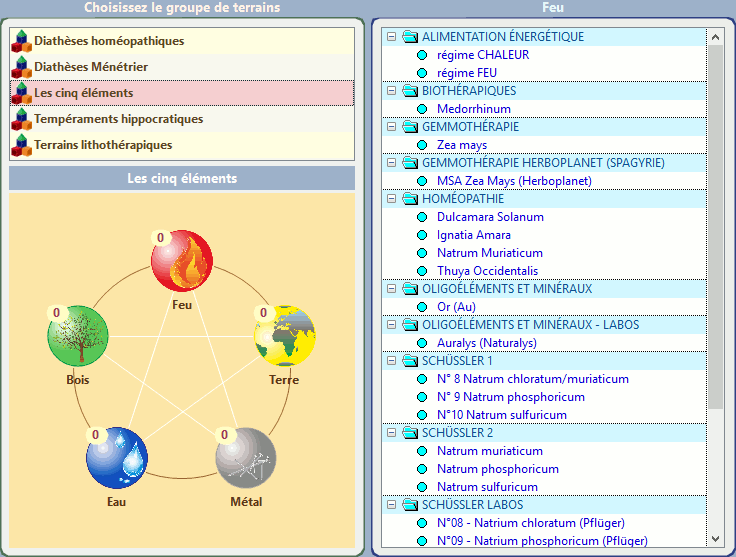This screenshot has width=736, height=557.
Task: Open N°10 Natrum sulfuricum entry
Action: 502,415
